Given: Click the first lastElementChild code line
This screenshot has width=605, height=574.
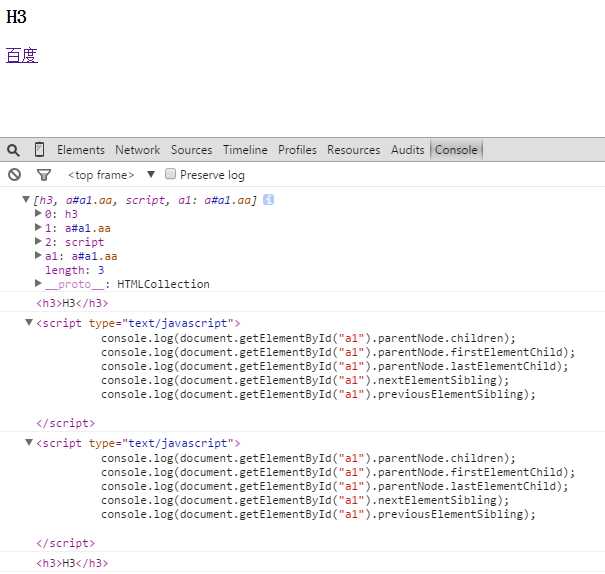Looking at the screenshot, I should [x=335, y=366].
